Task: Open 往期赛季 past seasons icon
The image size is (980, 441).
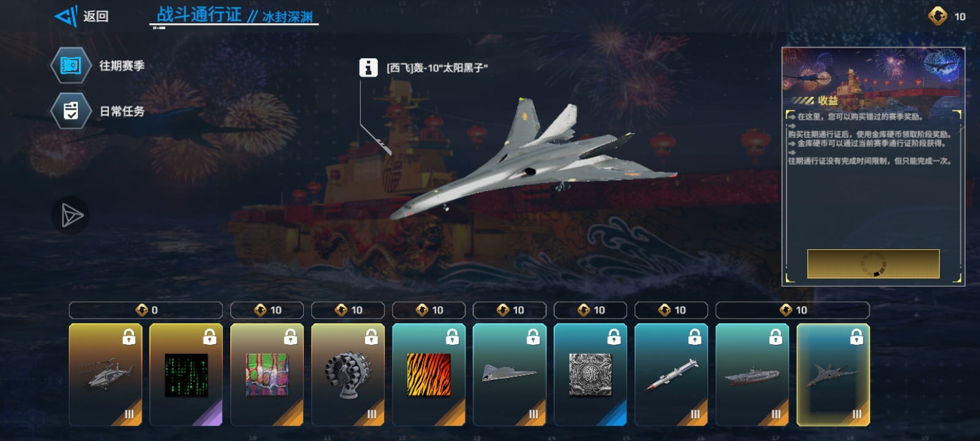Action: click(70, 66)
